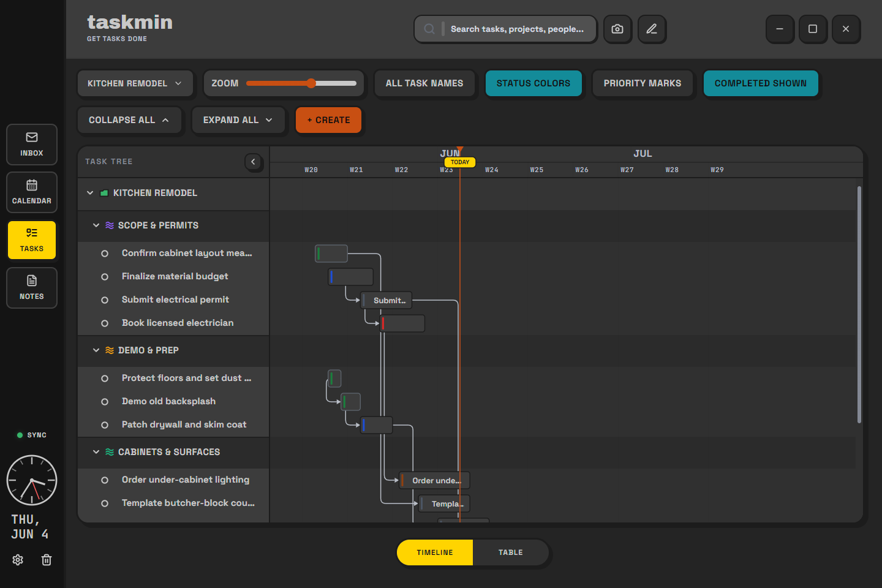Click the Thu, Jun 4 date display
The height and width of the screenshot is (588, 882).
pos(29,527)
